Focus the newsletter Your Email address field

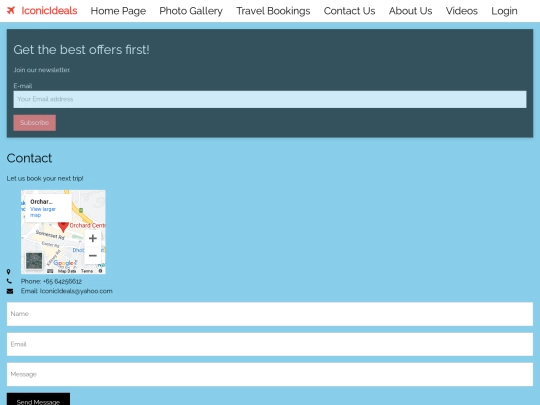(x=270, y=99)
